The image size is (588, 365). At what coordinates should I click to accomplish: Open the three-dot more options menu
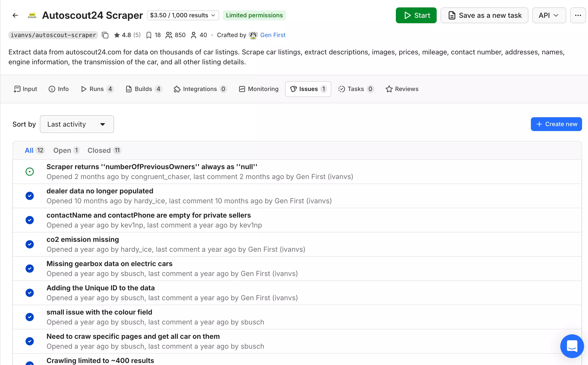(x=578, y=15)
